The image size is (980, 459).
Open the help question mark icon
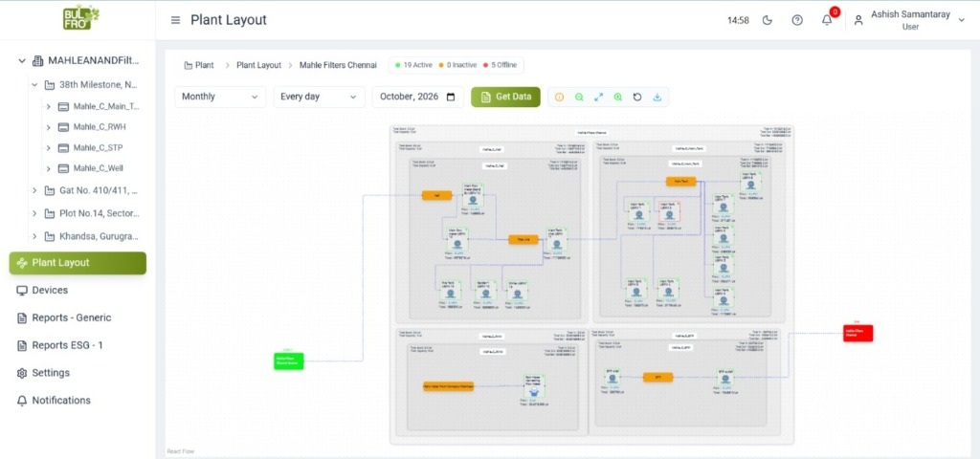click(x=797, y=20)
